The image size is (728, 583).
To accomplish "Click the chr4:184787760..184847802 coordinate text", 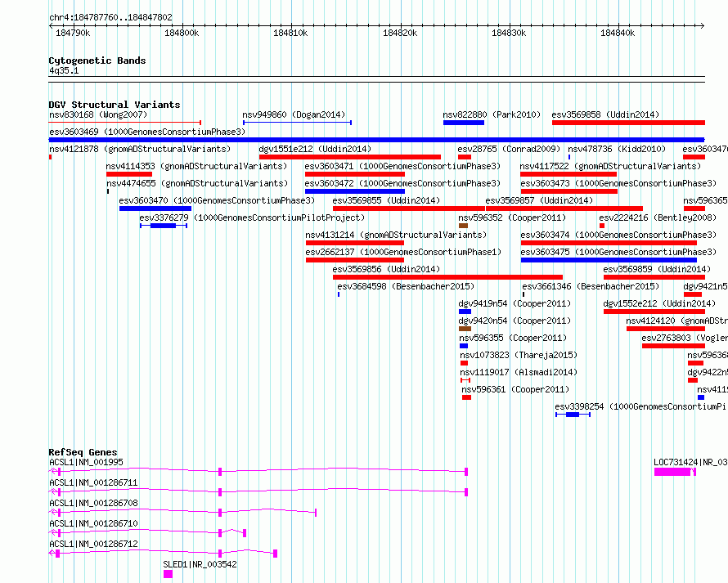I will (111, 17).
